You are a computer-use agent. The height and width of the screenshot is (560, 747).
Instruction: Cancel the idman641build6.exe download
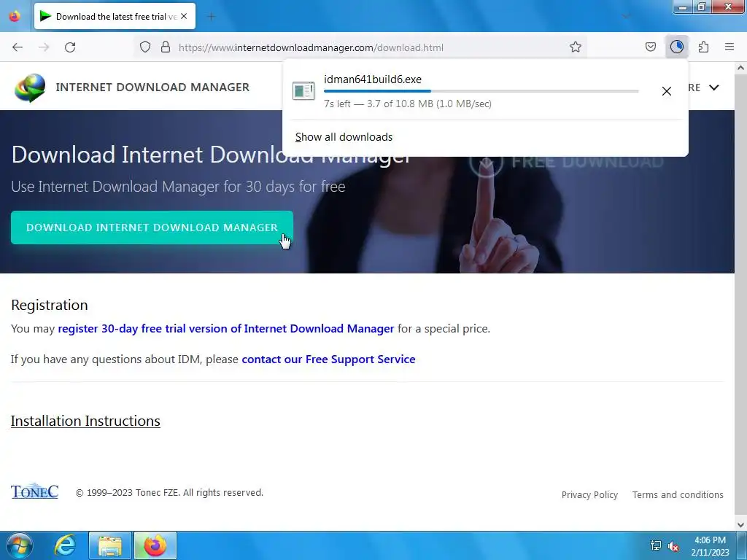pyautogui.click(x=667, y=91)
